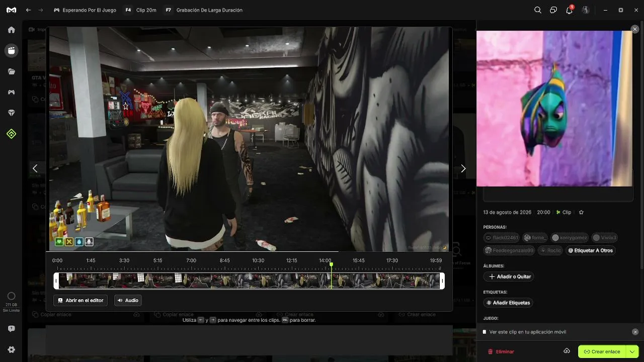Open the Audio options button
This screenshot has width=644, height=362.
(x=128, y=300)
